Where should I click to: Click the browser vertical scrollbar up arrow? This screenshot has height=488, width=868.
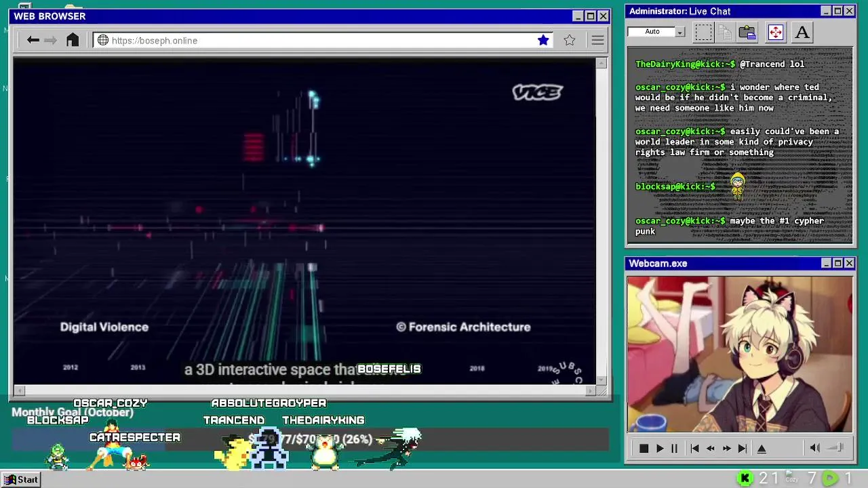point(601,63)
